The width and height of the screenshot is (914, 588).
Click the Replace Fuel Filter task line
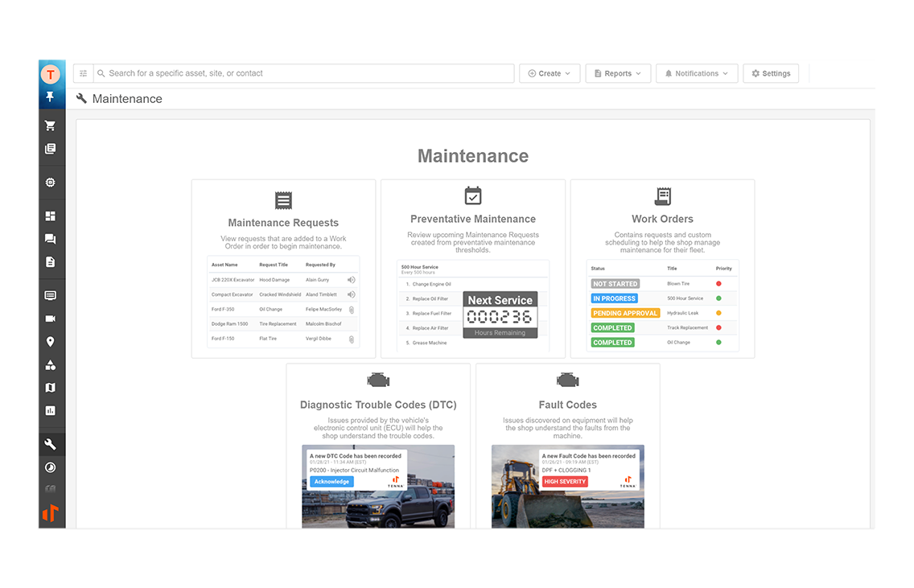pos(428,314)
